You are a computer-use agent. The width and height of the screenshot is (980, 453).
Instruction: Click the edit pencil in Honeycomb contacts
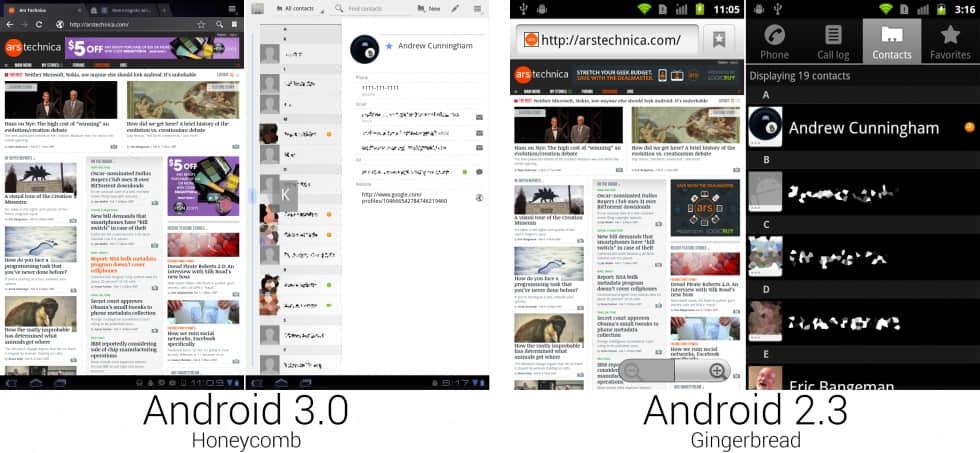click(456, 8)
